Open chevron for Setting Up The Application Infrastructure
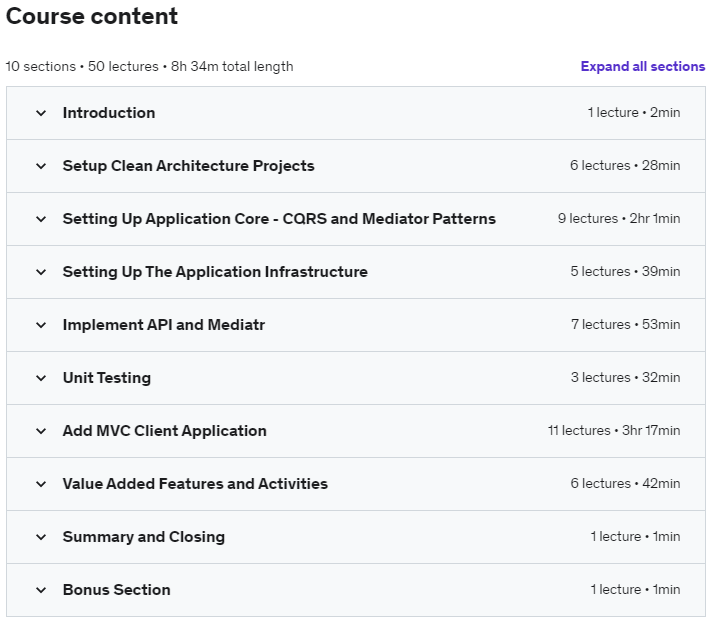This screenshot has height=624, width=711. coord(41,272)
